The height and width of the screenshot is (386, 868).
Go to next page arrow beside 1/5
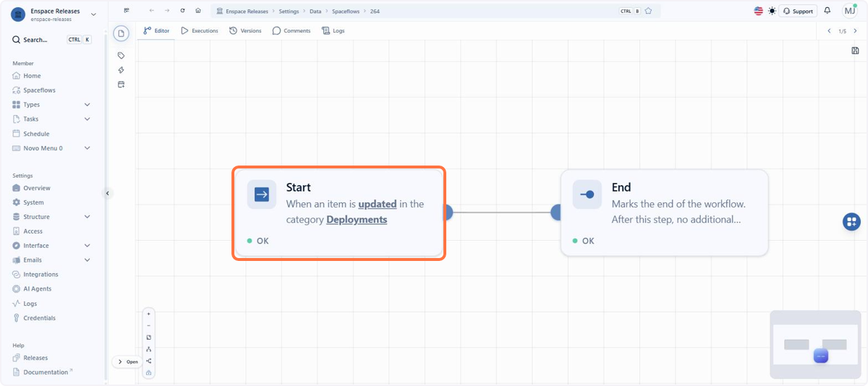pyautogui.click(x=854, y=31)
